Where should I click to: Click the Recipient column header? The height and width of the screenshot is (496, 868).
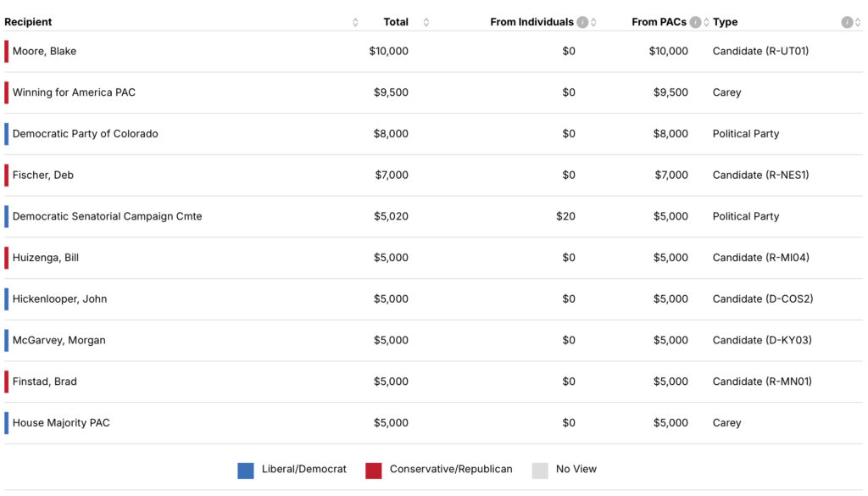(x=28, y=22)
